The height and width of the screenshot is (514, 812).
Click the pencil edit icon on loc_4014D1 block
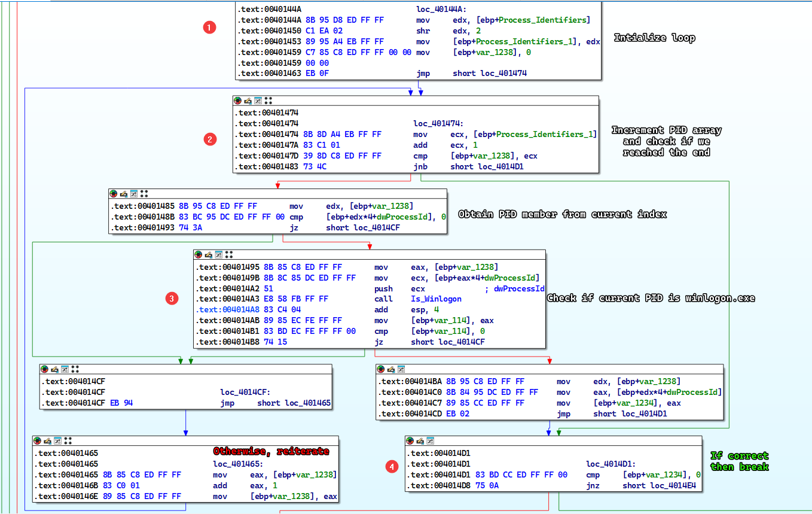(x=420, y=440)
